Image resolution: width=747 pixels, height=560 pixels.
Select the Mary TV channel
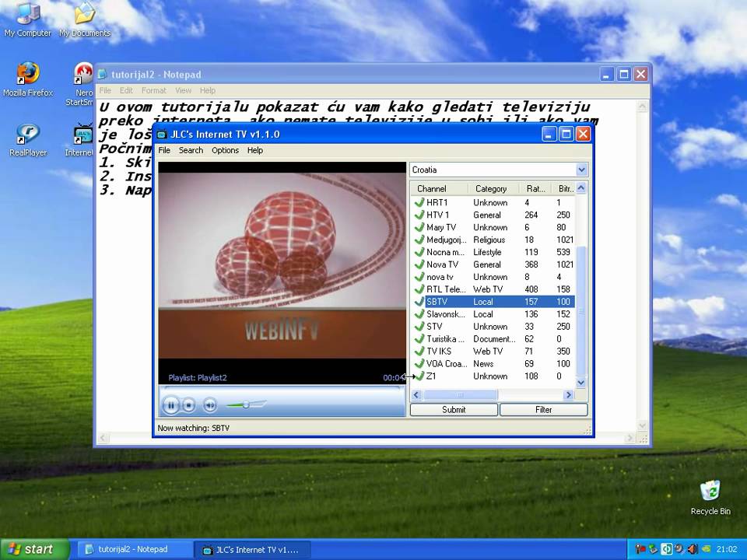click(493, 227)
